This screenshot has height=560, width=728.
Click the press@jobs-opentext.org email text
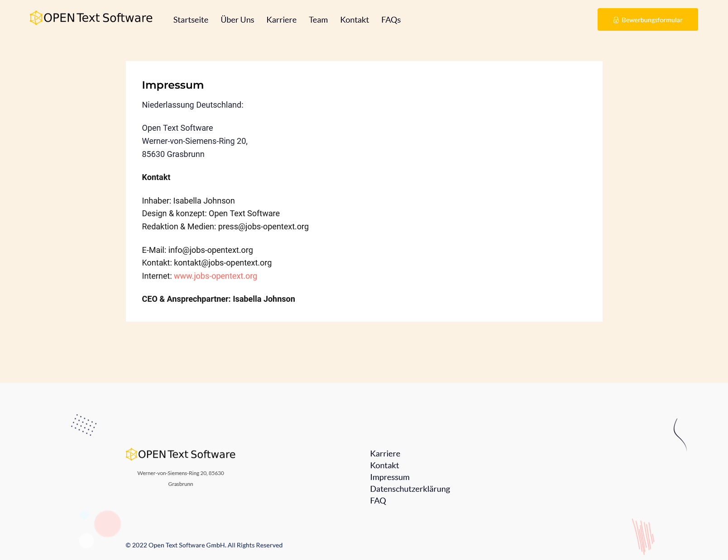pos(263,227)
